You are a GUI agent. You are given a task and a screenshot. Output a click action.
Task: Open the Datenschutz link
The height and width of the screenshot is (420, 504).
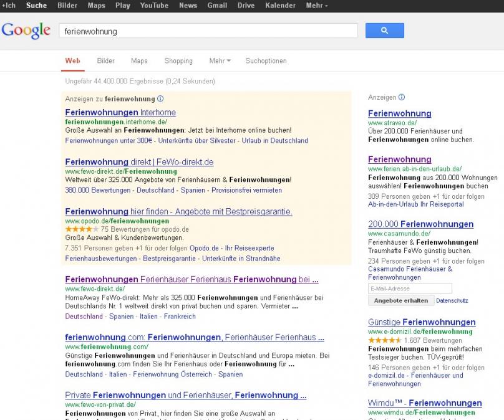click(452, 301)
